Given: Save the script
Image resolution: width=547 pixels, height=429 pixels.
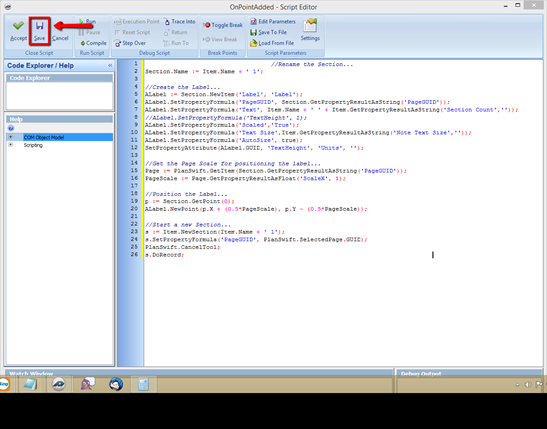Looking at the screenshot, I should point(39,31).
